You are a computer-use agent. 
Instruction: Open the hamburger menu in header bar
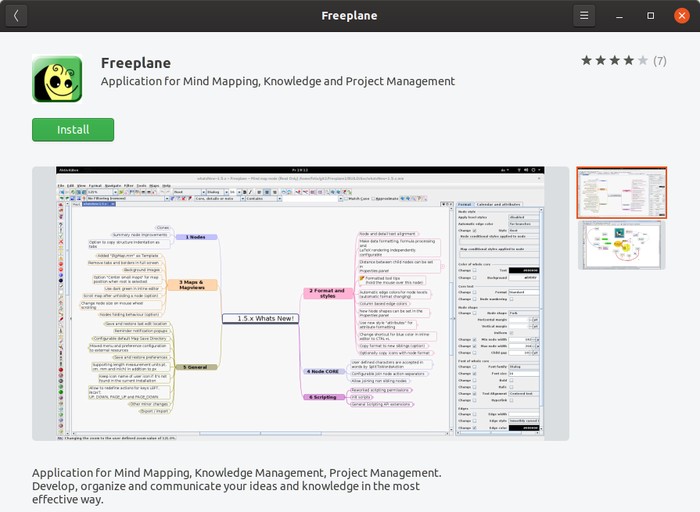pos(584,16)
